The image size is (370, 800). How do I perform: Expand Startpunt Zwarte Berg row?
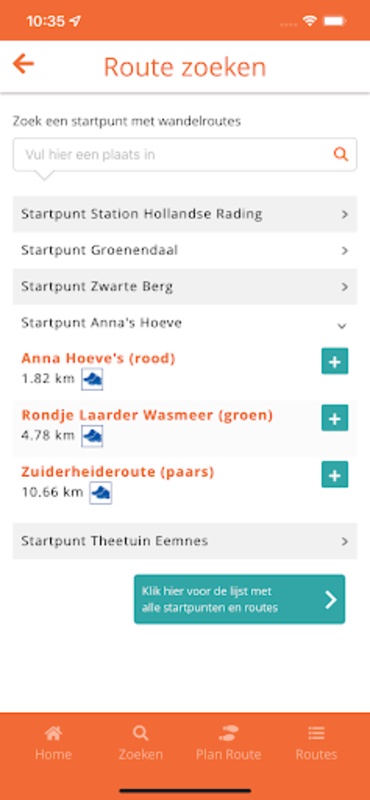click(x=185, y=287)
